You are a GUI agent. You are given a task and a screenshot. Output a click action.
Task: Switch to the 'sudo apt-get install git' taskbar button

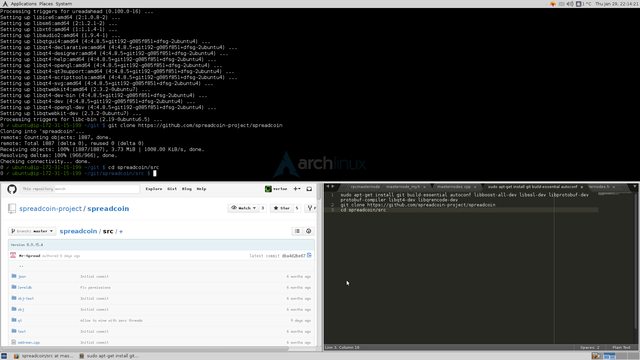(x=108, y=356)
